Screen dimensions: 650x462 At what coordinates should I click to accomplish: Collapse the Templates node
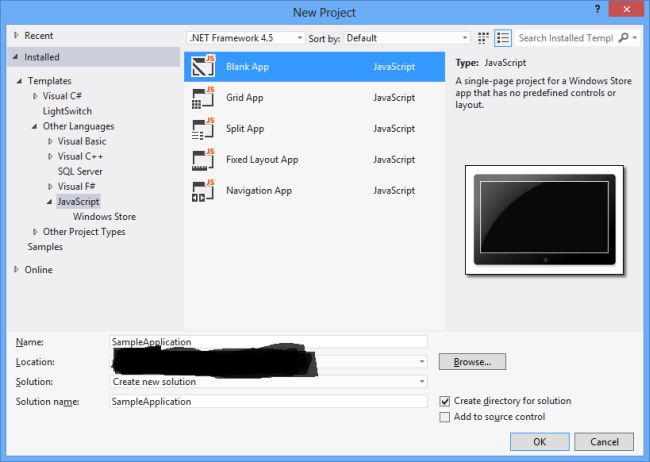(19, 81)
